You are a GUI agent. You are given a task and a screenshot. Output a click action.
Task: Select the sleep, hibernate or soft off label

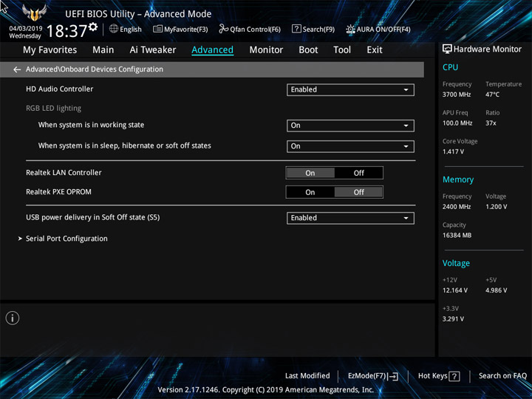[x=125, y=146]
